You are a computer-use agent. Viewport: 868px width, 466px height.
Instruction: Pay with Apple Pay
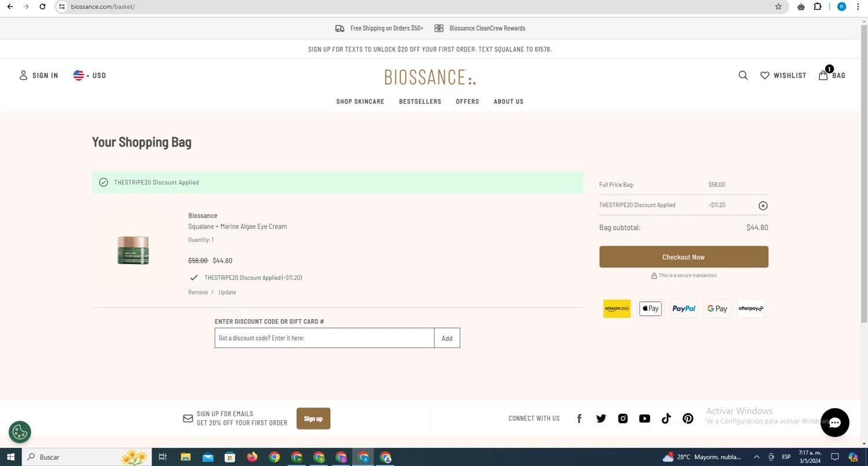pos(650,309)
